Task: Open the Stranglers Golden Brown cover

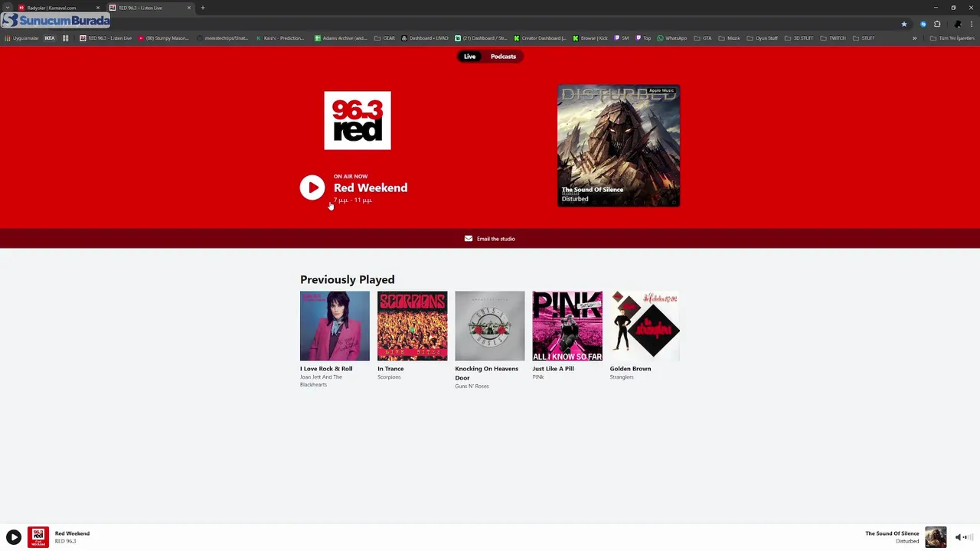Action: 645,326
